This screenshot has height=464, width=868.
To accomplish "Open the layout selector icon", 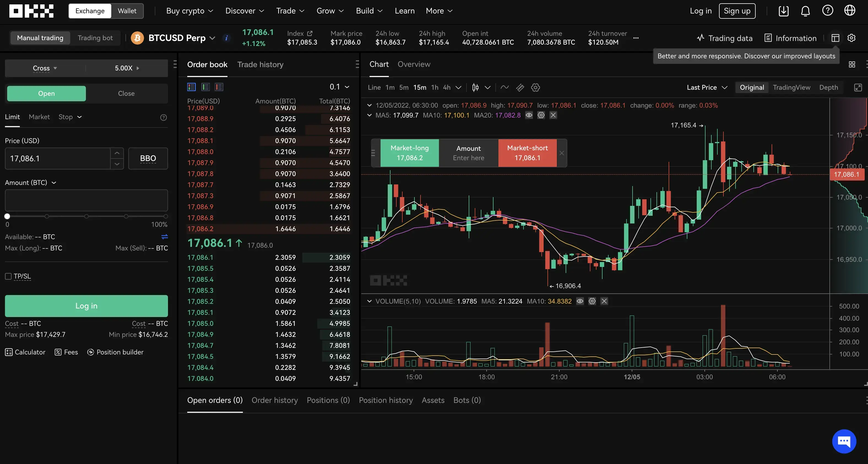I will (x=835, y=38).
